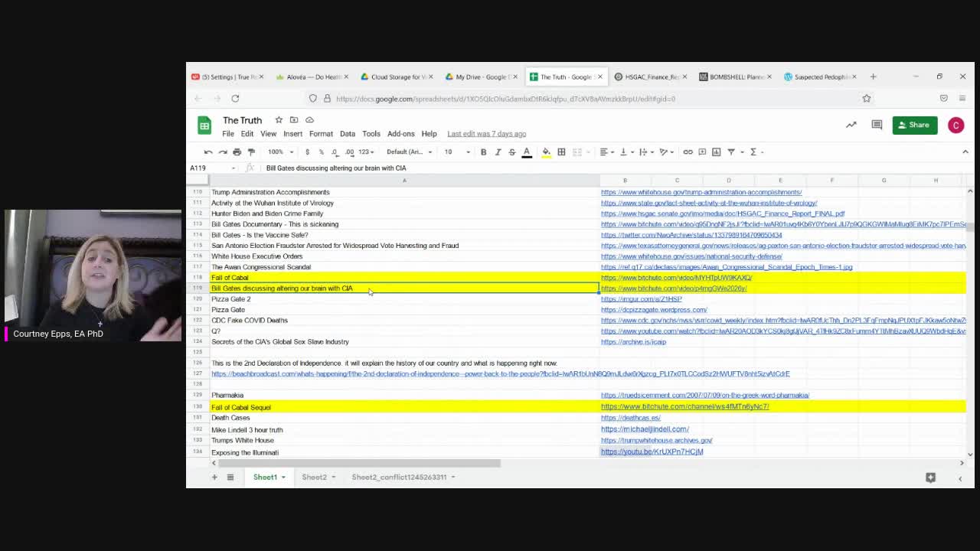The height and width of the screenshot is (551, 980).
Task: Open the horizontal align dropdown
Action: (606, 152)
